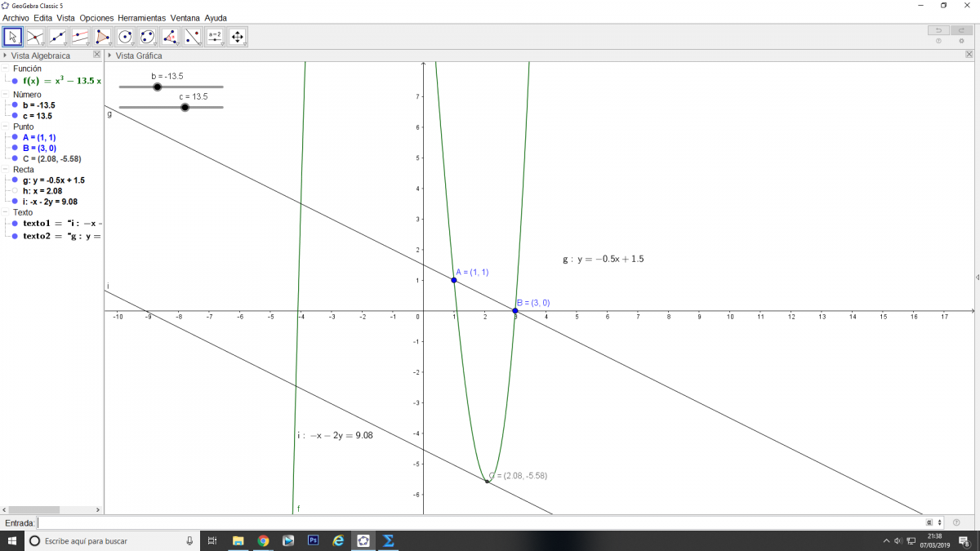Close the Vista Algebraica panel
The width and height of the screenshot is (980, 551).
point(96,55)
